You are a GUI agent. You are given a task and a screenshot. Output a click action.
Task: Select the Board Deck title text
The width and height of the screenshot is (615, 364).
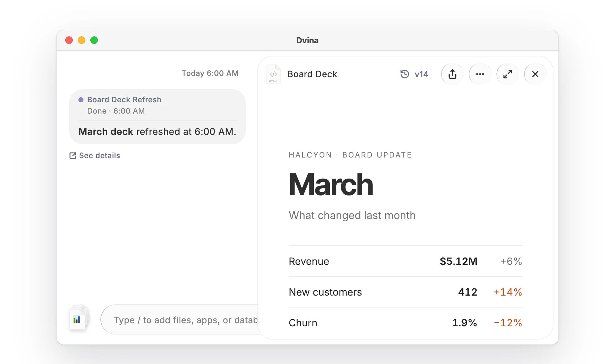pyautogui.click(x=312, y=74)
